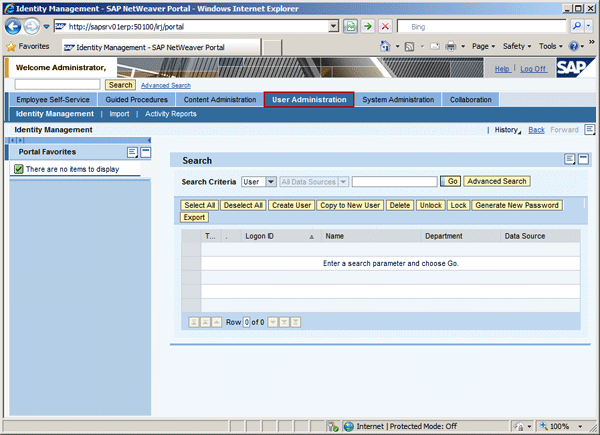The width and height of the screenshot is (600, 435).
Task: Open recent pages dropdown arrow
Action: pyautogui.click(x=46, y=26)
